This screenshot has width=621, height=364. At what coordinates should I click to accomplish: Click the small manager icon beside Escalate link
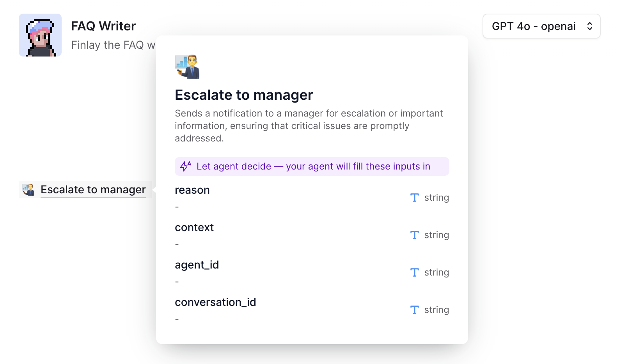click(x=28, y=189)
